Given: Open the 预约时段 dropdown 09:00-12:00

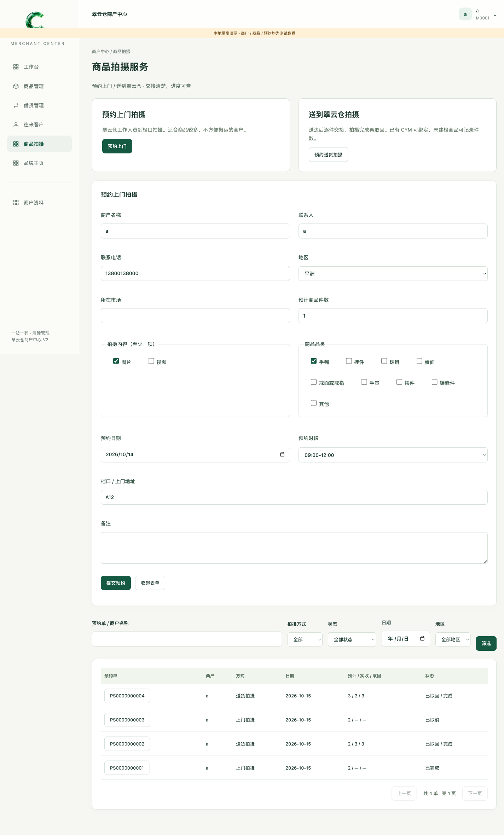Looking at the screenshot, I should (393, 455).
